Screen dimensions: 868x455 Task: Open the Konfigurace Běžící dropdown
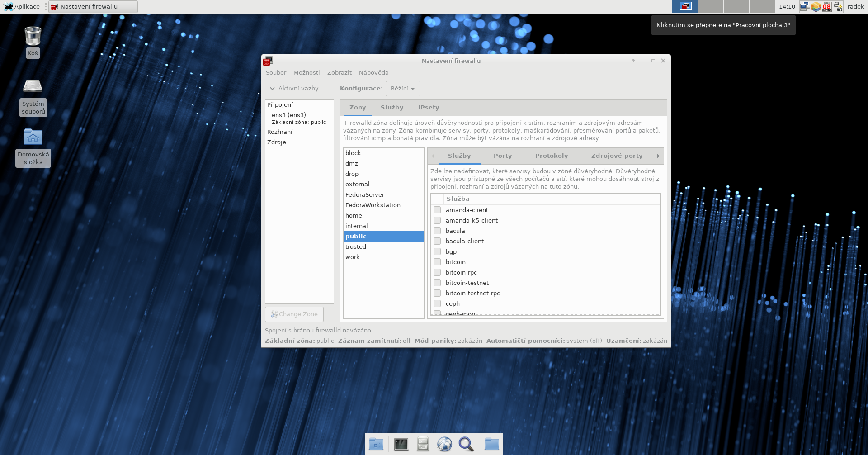coord(402,89)
